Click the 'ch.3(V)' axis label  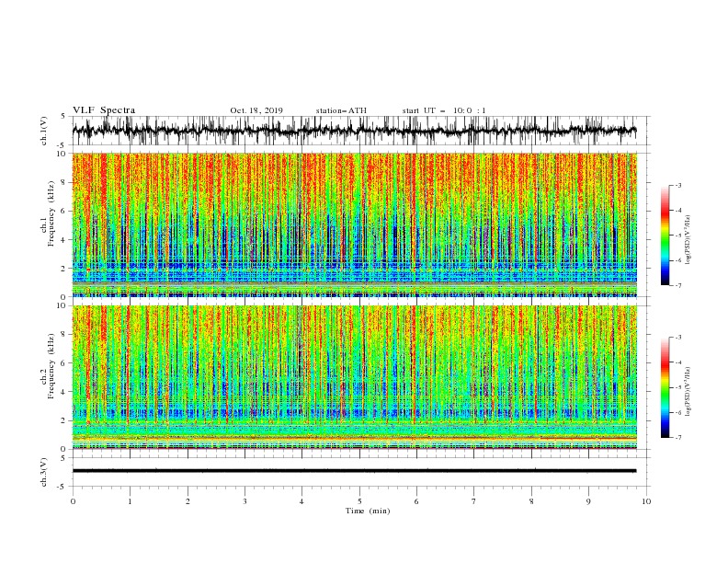(x=44, y=472)
